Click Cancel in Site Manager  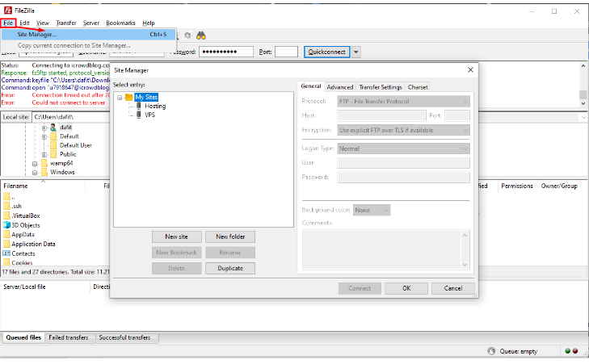pos(453,288)
